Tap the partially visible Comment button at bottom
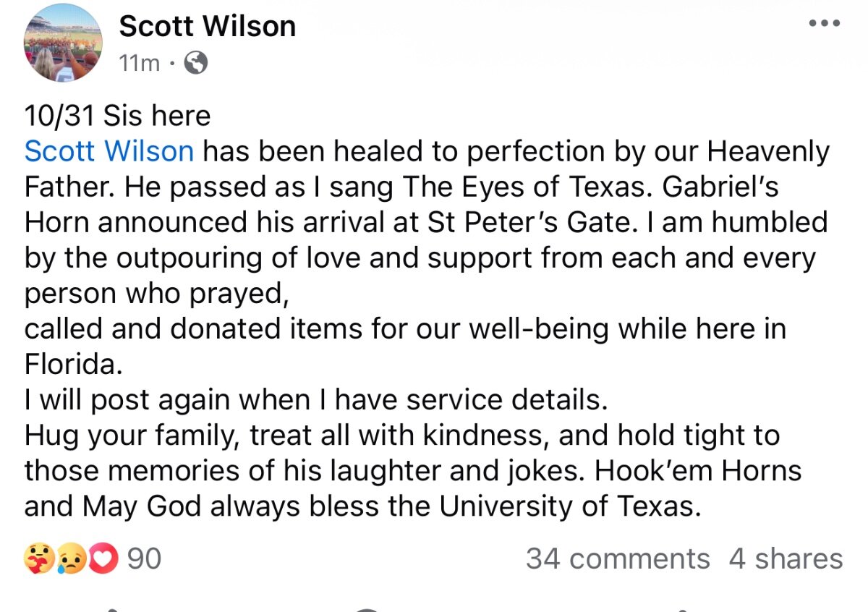The width and height of the screenshot is (868, 612). (367, 608)
